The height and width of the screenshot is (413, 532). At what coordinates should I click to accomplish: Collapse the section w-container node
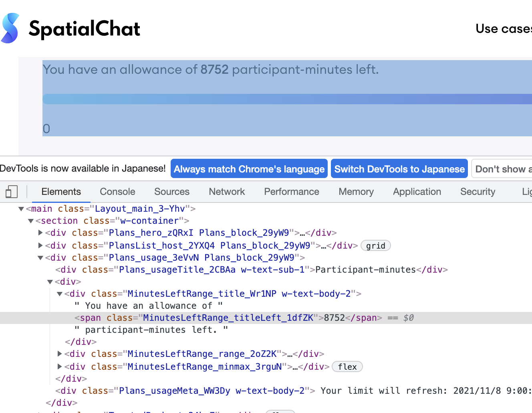coord(31,221)
